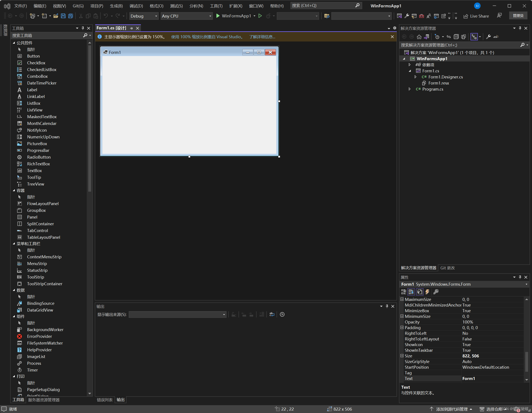Select the Button control in Toolbox
The image size is (532, 413).
tap(33, 56)
